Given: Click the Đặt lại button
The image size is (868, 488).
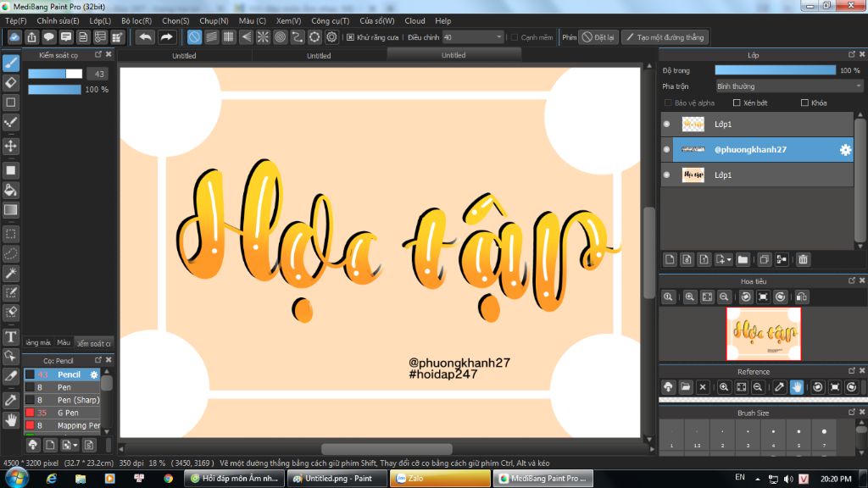Looking at the screenshot, I should click(598, 37).
